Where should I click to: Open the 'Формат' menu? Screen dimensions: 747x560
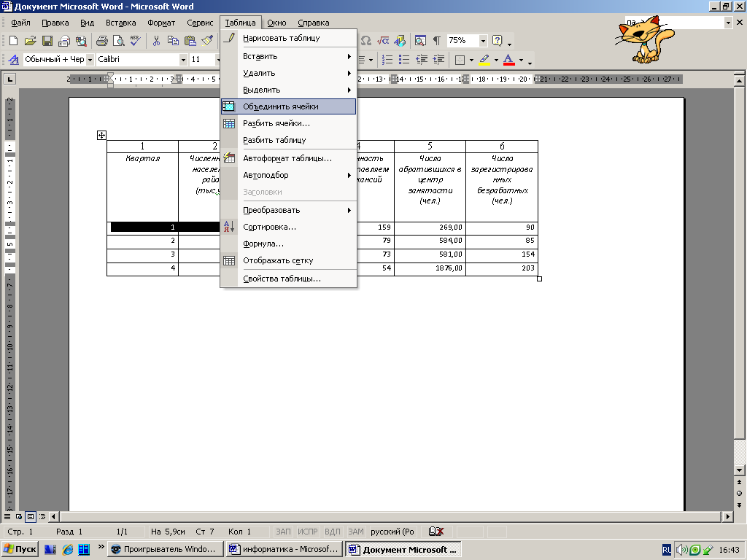[x=161, y=23]
